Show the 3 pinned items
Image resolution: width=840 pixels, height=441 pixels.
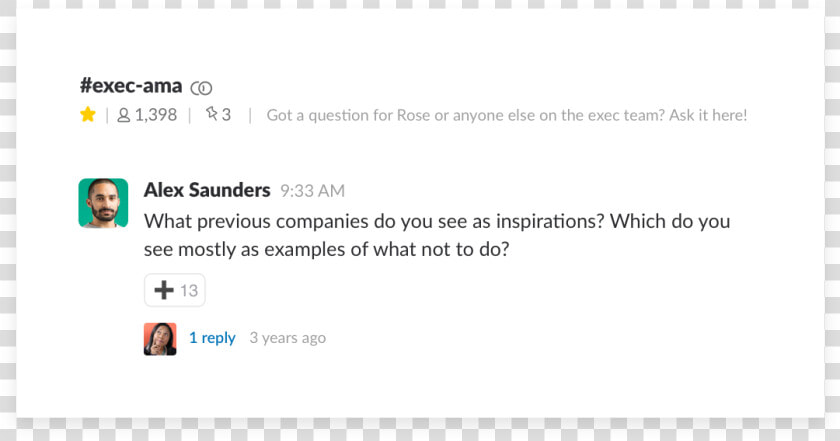218,114
